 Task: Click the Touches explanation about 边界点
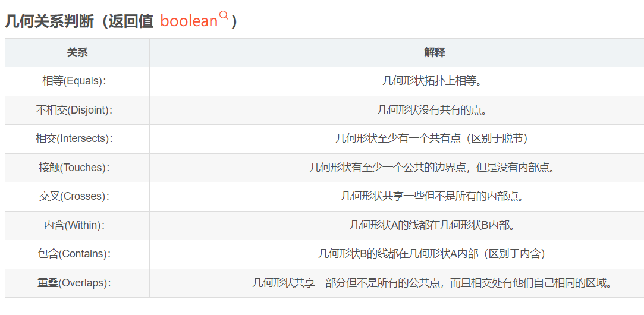pyautogui.click(x=432, y=168)
